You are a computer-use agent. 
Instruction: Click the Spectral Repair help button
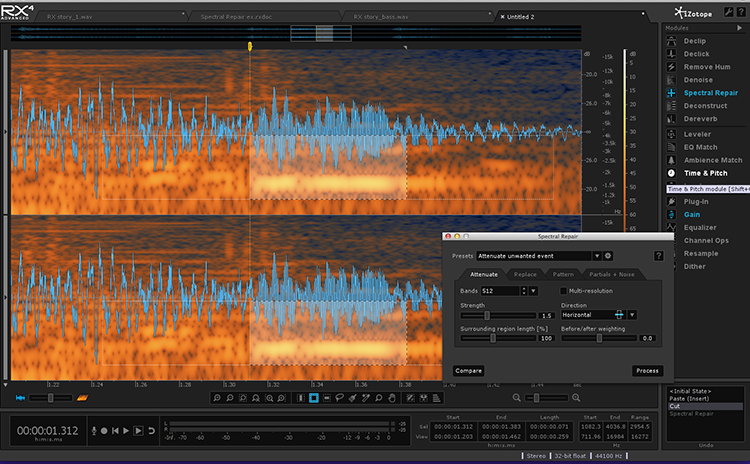click(x=659, y=256)
